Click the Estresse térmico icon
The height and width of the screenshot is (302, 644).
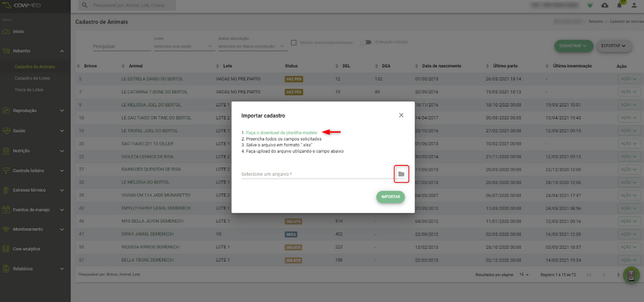(6, 190)
